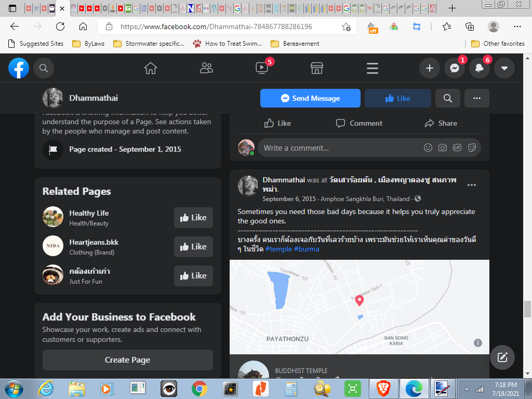Open post options for September 6 post
The height and width of the screenshot is (399, 532).
click(x=472, y=185)
